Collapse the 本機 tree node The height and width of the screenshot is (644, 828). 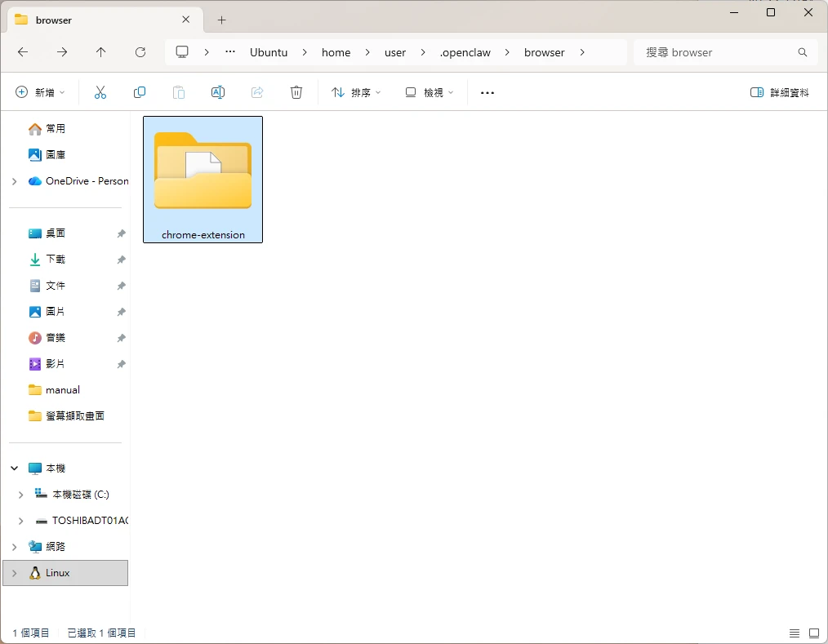click(14, 469)
